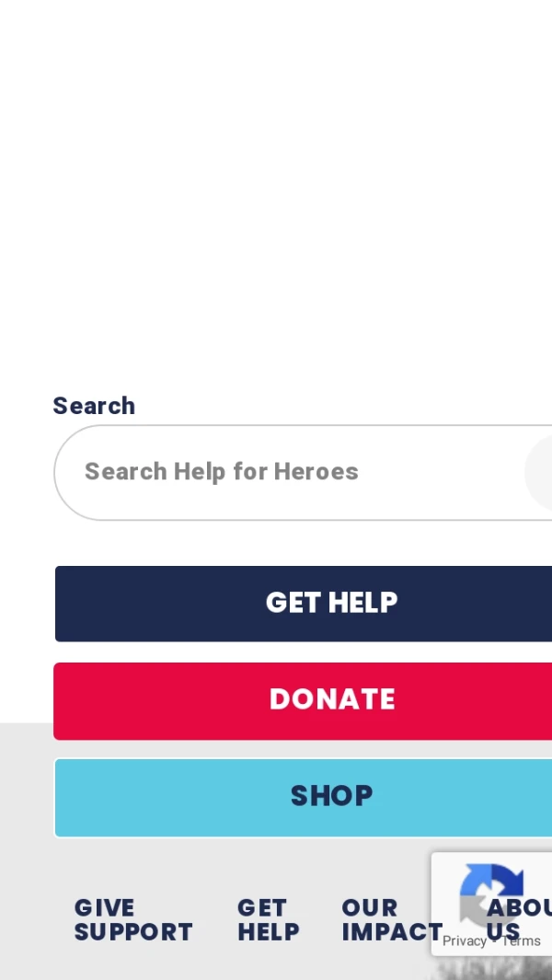Go to the light blue SHOP button

(x=304, y=798)
